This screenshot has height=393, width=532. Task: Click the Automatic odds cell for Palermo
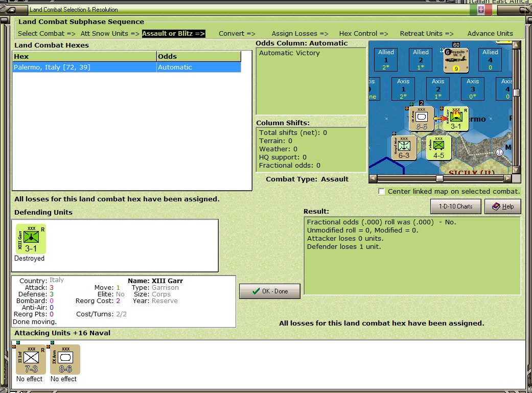[199, 67]
